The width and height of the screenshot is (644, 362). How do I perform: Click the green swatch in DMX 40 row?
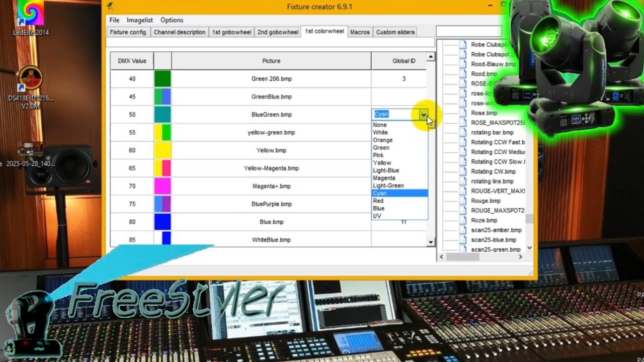(163, 79)
